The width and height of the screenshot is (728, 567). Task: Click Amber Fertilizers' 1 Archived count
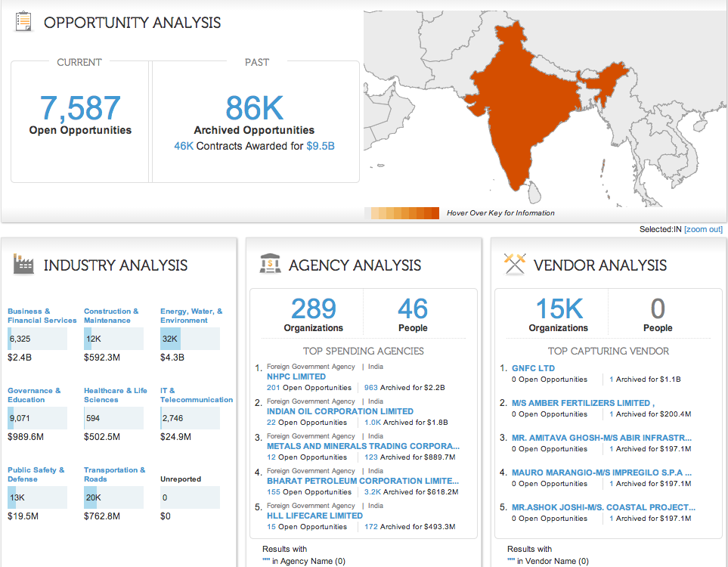612,414
